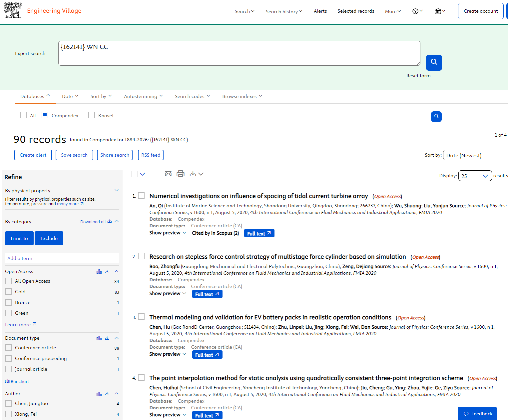Expand the Date options dropdown
The image size is (508, 420).
coord(70,96)
